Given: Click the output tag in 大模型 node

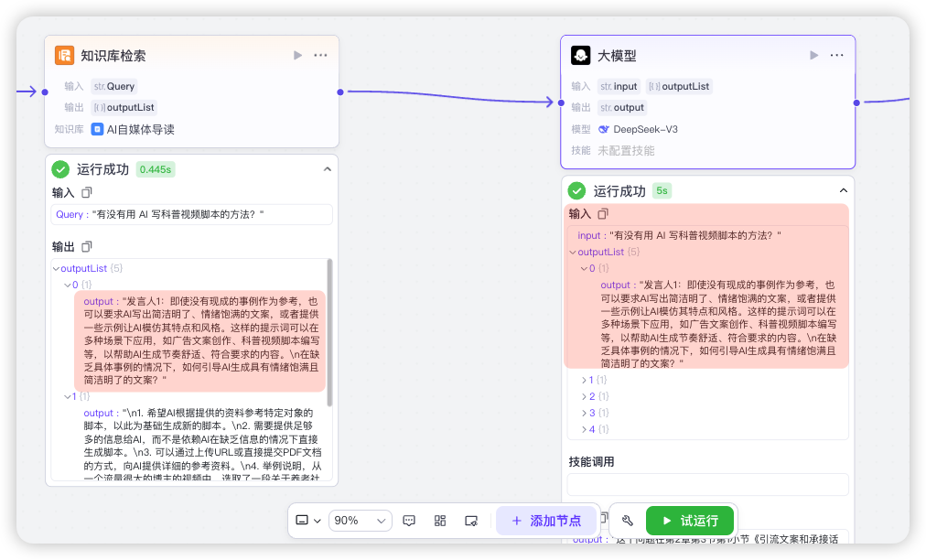Looking at the screenshot, I should pos(622,107).
